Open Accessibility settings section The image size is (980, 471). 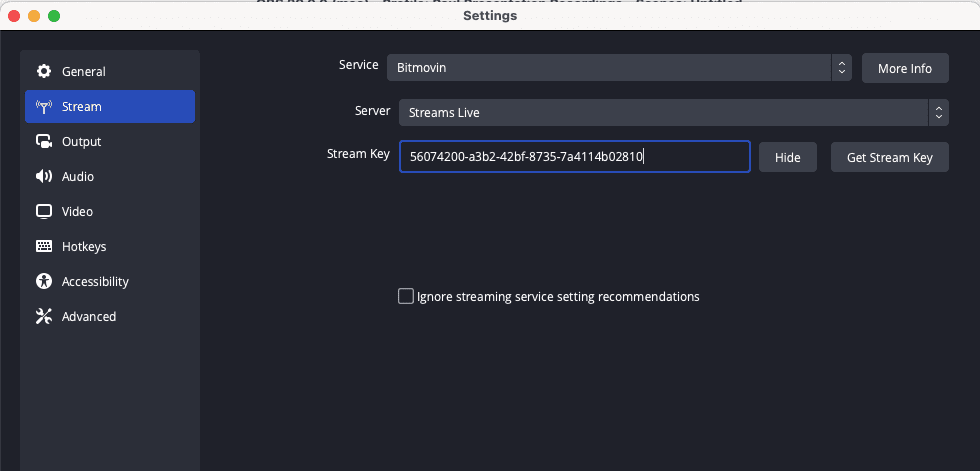click(x=110, y=282)
